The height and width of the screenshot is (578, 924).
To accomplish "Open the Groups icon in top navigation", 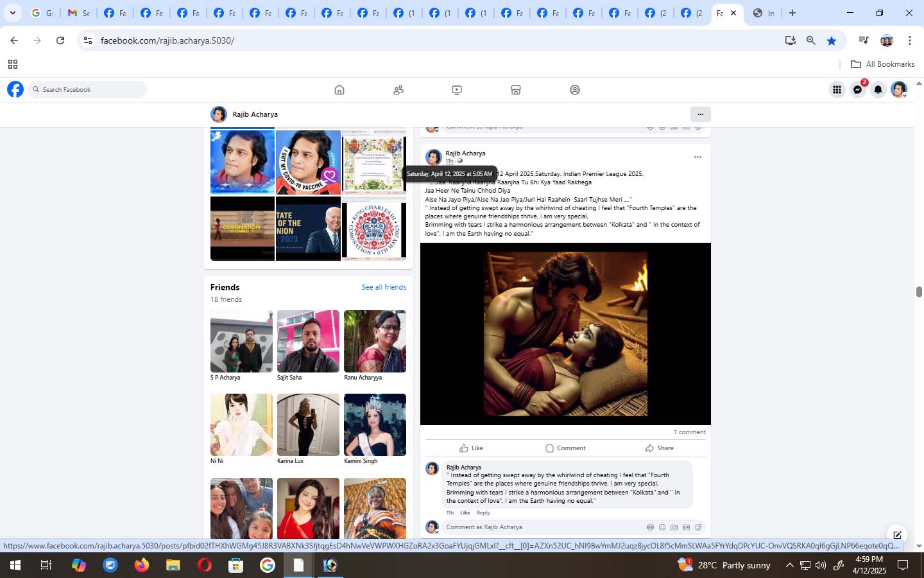I will point(575,90).
